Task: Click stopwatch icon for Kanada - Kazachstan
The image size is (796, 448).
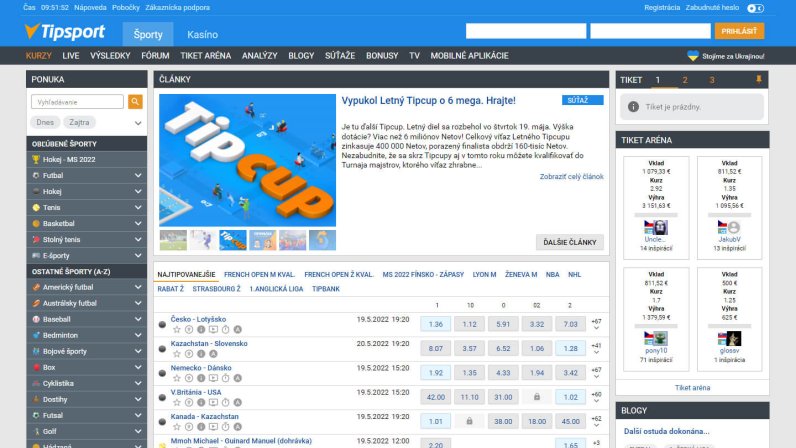Action: point(225,427)
